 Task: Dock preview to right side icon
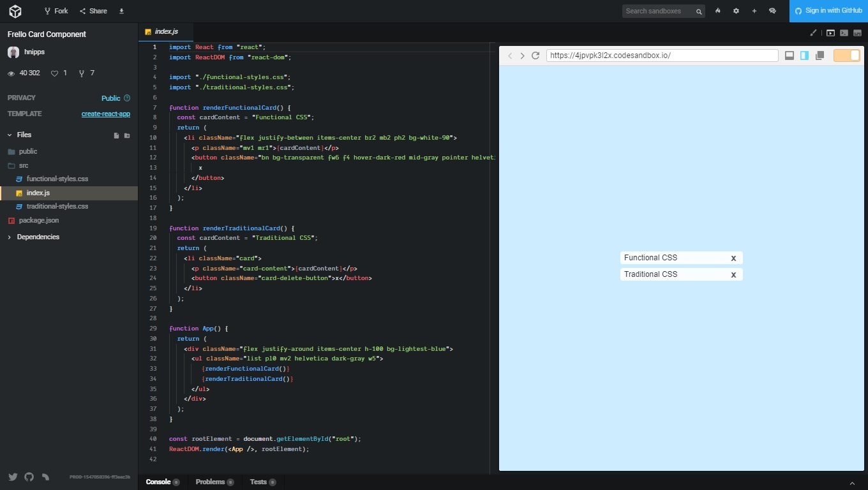(x=804, y=56)
